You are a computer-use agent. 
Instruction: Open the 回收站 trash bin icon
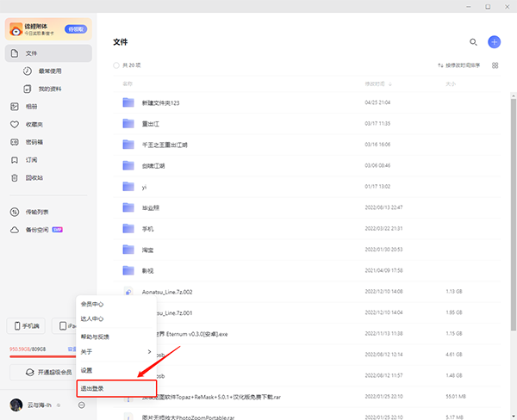[15, 178]
